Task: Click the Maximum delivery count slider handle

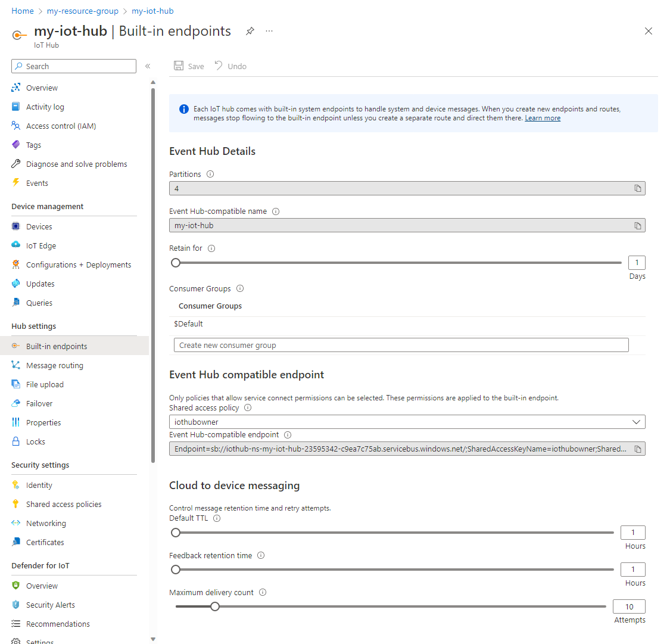Action: coord(215,606)
